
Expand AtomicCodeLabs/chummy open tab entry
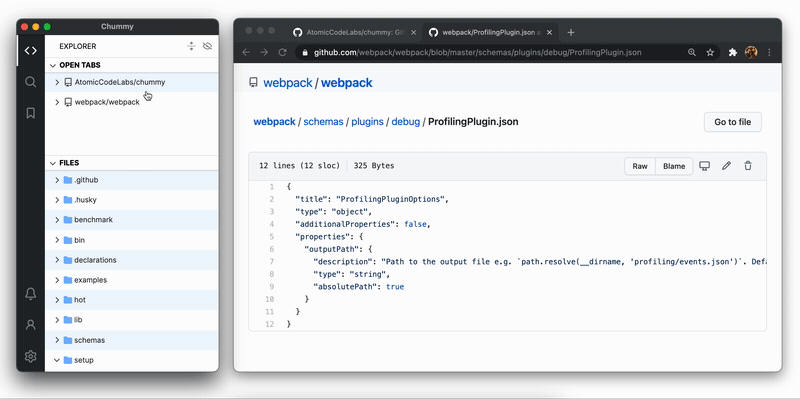pyautogui.click(x=57, y=82)
